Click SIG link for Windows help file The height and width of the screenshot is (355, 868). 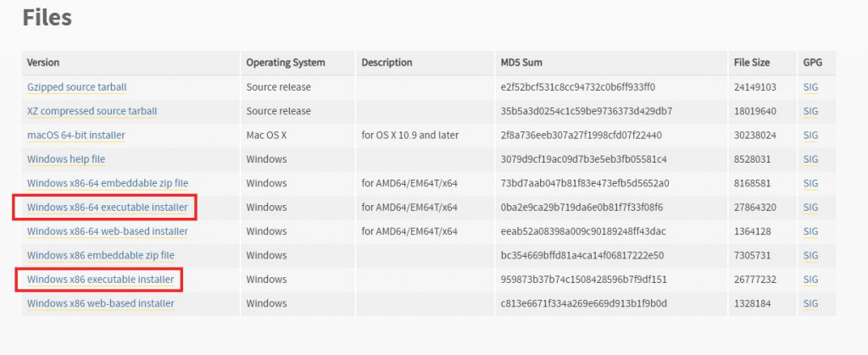point(810,159)
